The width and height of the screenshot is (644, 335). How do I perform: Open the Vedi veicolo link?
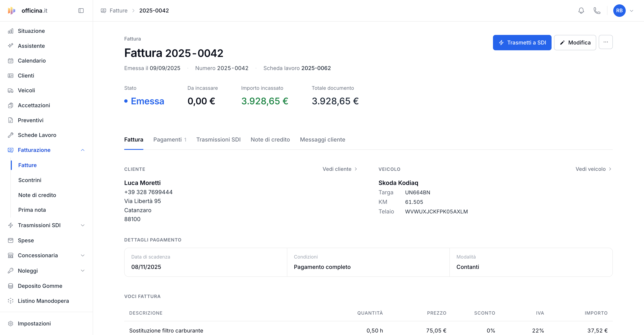[594, 169]
